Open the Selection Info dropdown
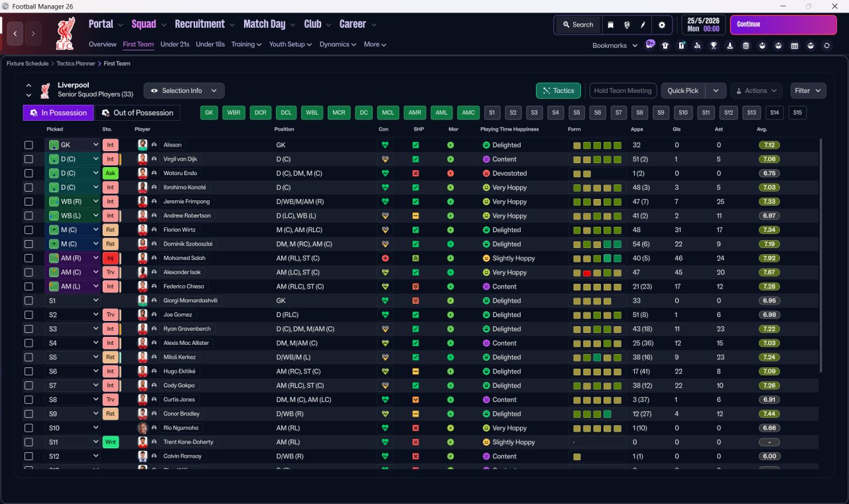Viewport: 849px width, 504px height. tap(184, 91)
